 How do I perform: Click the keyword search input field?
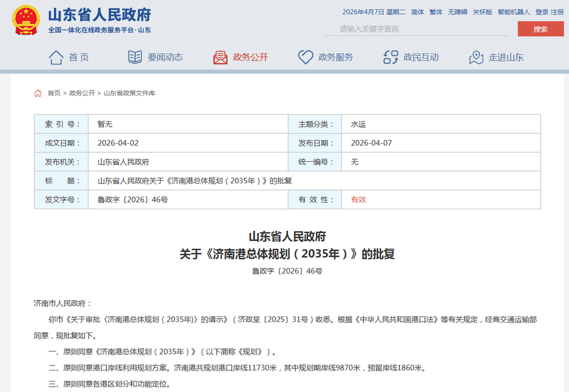(x=416, y=29)
